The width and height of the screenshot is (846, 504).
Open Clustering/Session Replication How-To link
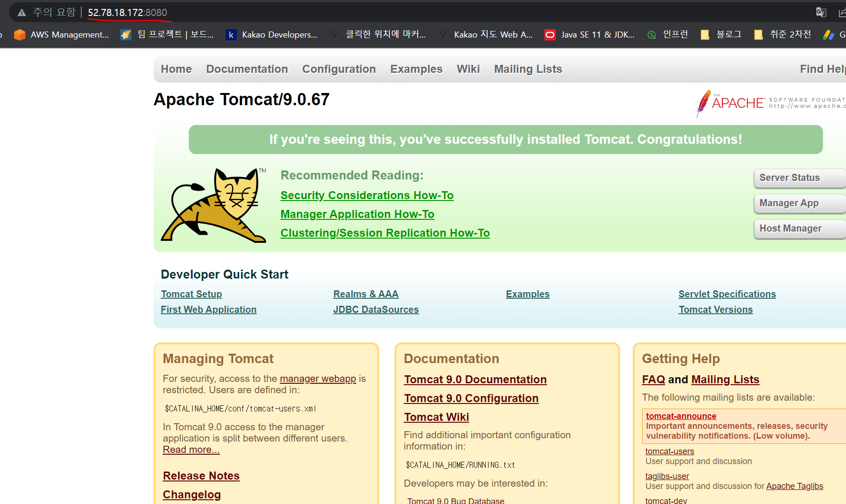click(x=385, y=233)
